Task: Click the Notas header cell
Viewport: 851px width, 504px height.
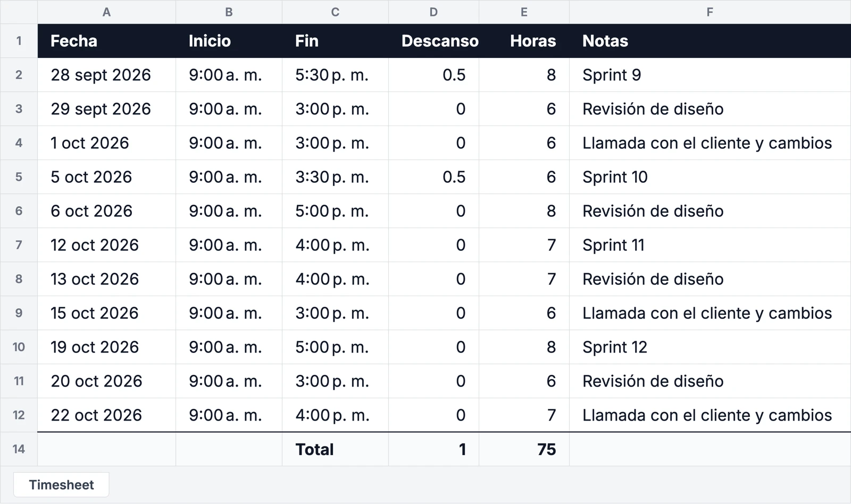Action: click(x=710, y=41)
